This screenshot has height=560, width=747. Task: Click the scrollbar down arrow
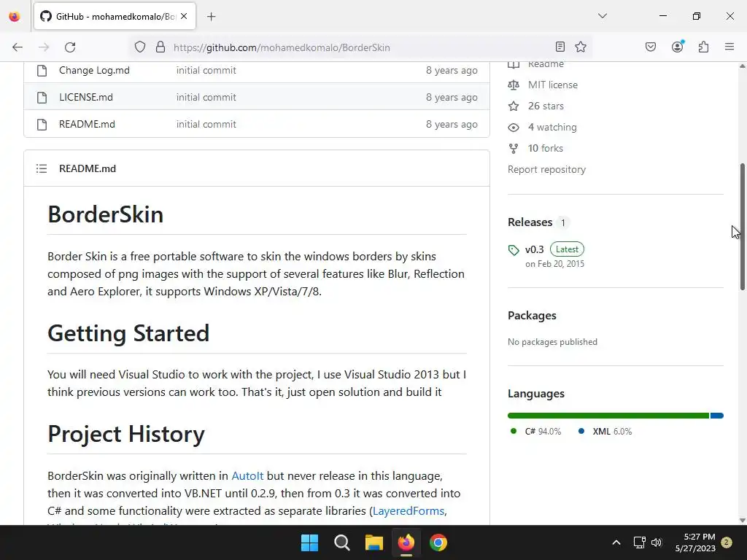pos(742,520)
